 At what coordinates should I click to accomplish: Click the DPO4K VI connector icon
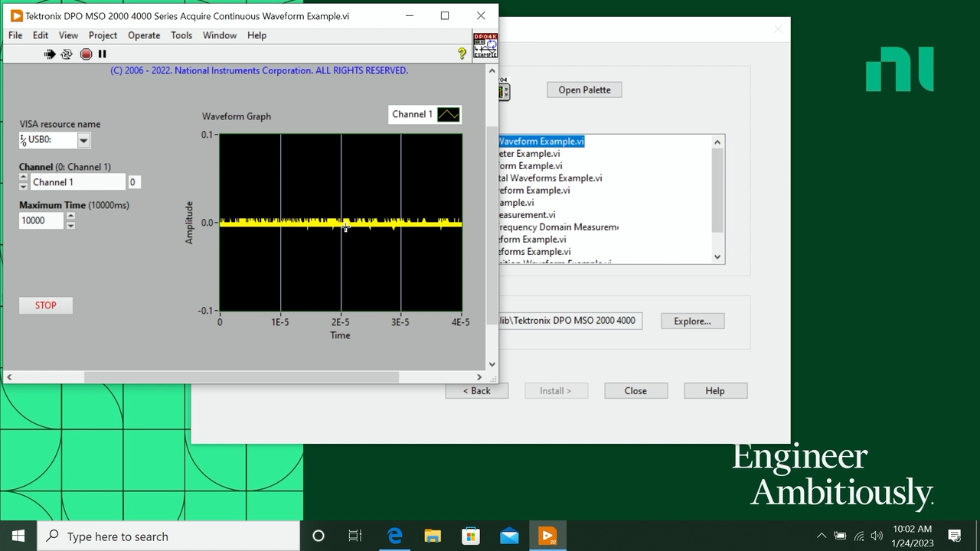coord(485,46)
